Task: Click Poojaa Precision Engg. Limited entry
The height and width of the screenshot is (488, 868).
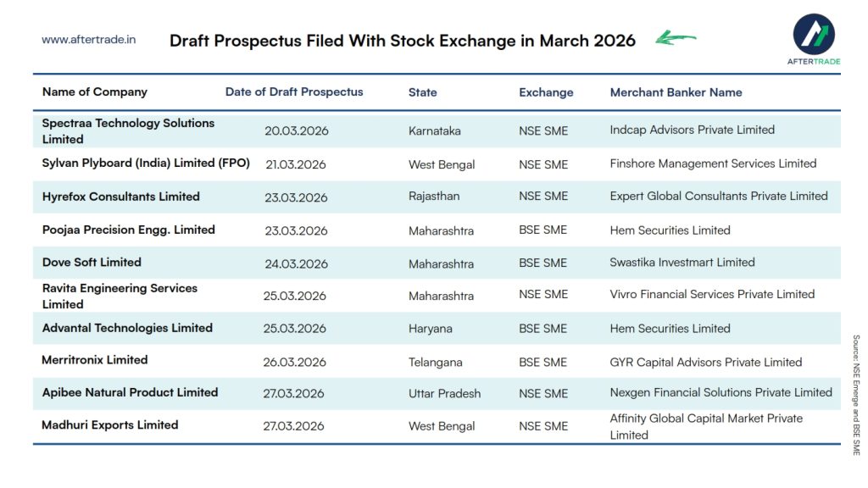Action: [x=129, y=230]
